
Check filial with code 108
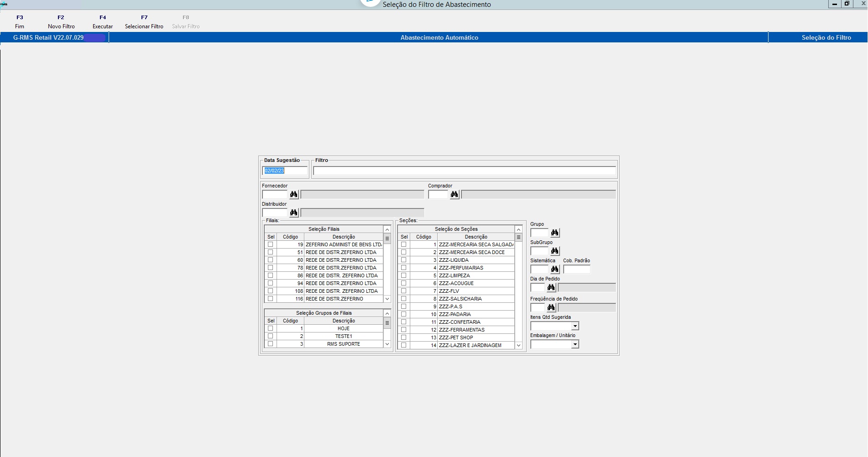[x=270, y=291]
